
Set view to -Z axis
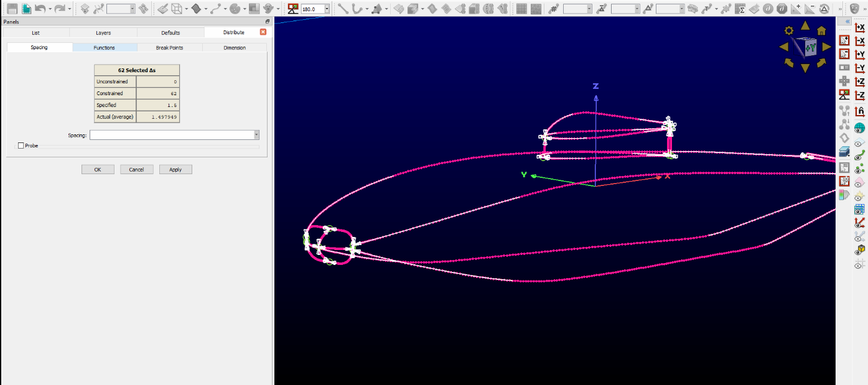point(860,96)
